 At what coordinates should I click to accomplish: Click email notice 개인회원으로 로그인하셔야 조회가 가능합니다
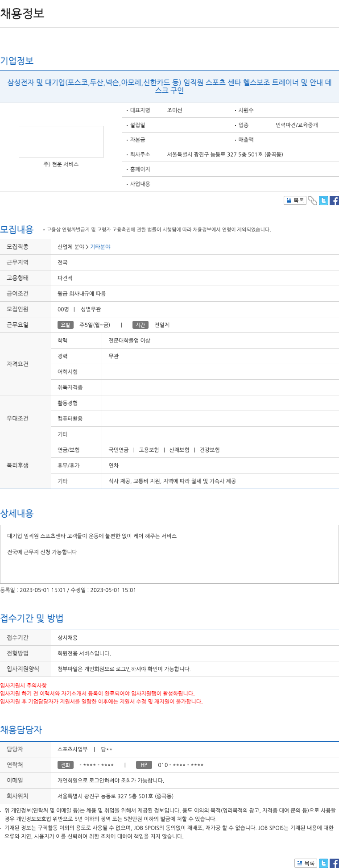point(111,781)
